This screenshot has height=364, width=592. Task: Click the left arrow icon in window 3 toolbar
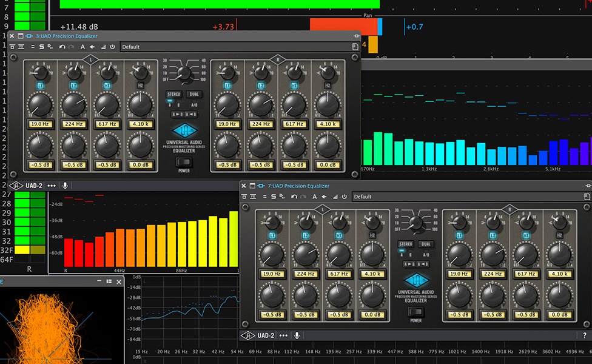pos(92,47)
